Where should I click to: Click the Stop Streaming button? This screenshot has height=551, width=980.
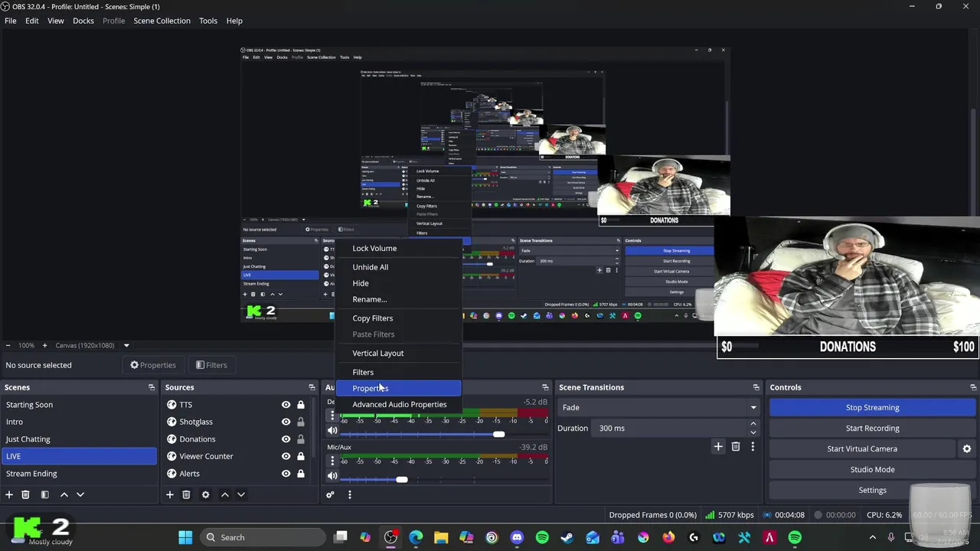(x=872, y=407)
